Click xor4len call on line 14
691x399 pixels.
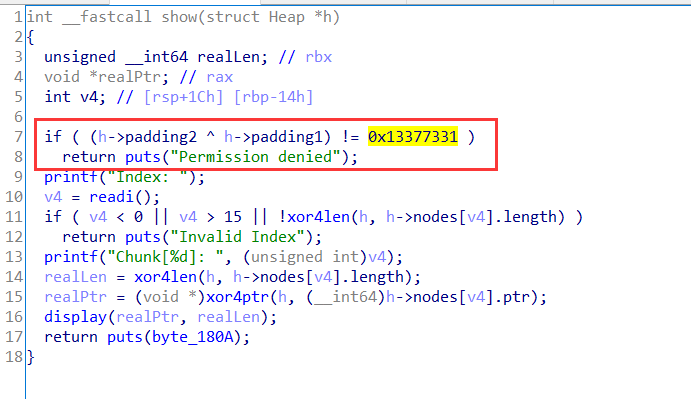(166, 277)
